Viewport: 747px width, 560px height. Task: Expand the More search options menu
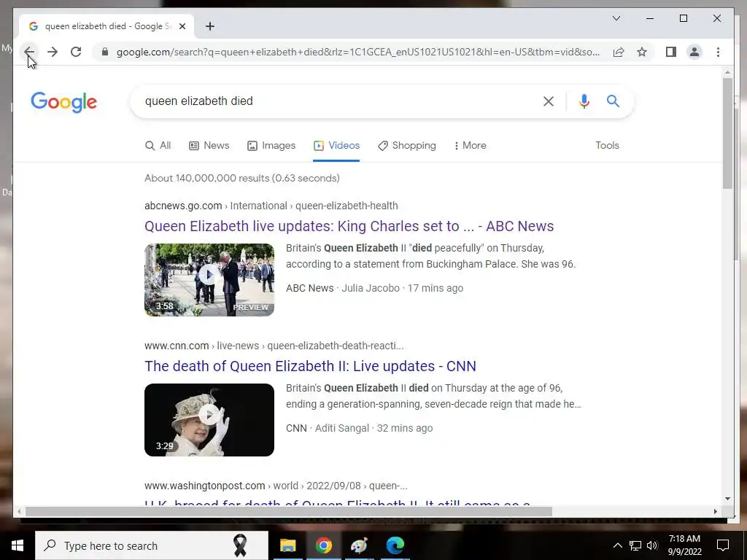click(471, 146)
